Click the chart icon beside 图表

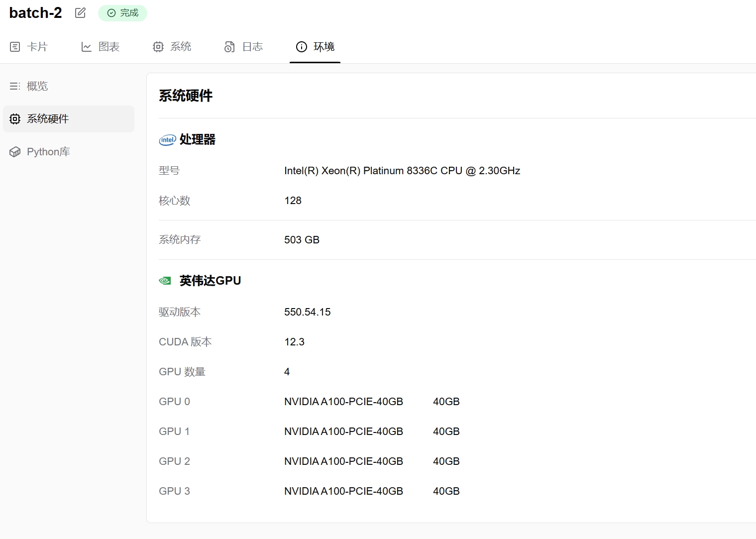86,46
